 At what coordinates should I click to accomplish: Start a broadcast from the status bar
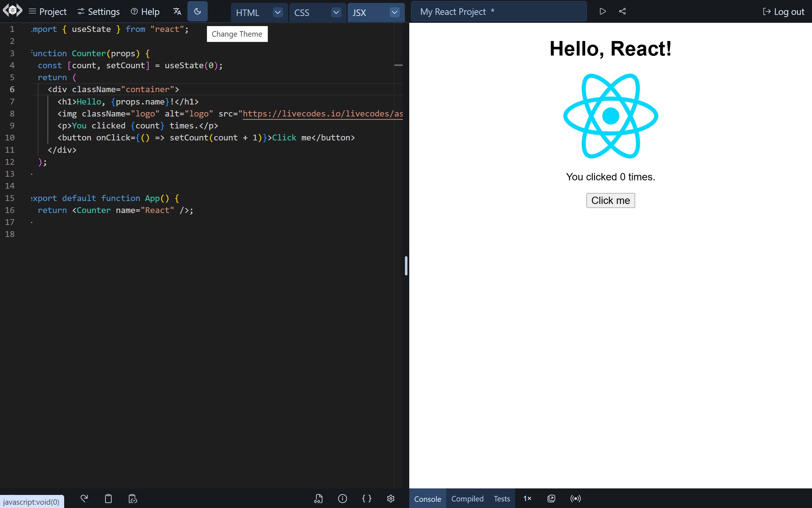point(575,498)
